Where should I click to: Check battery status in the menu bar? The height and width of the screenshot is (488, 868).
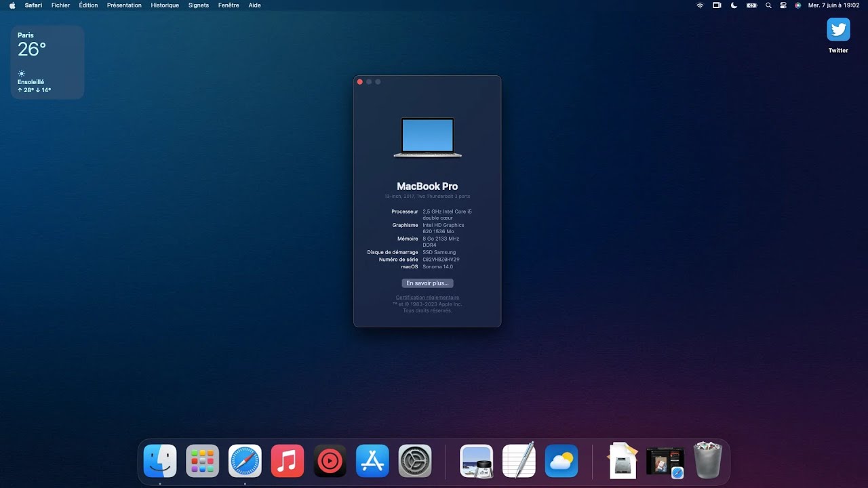[x=751, y=5]
